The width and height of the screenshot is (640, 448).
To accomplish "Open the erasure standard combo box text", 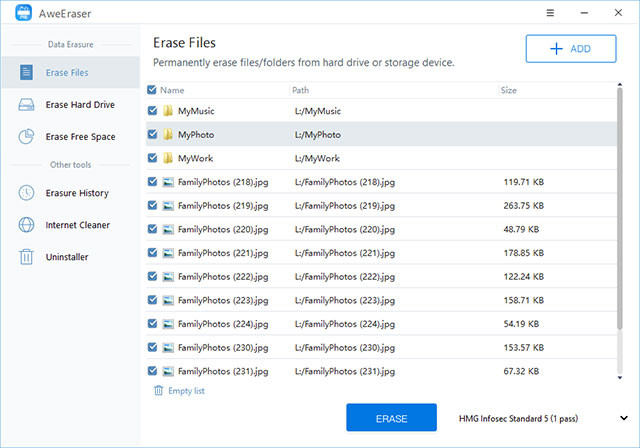I will click(518, 419).
